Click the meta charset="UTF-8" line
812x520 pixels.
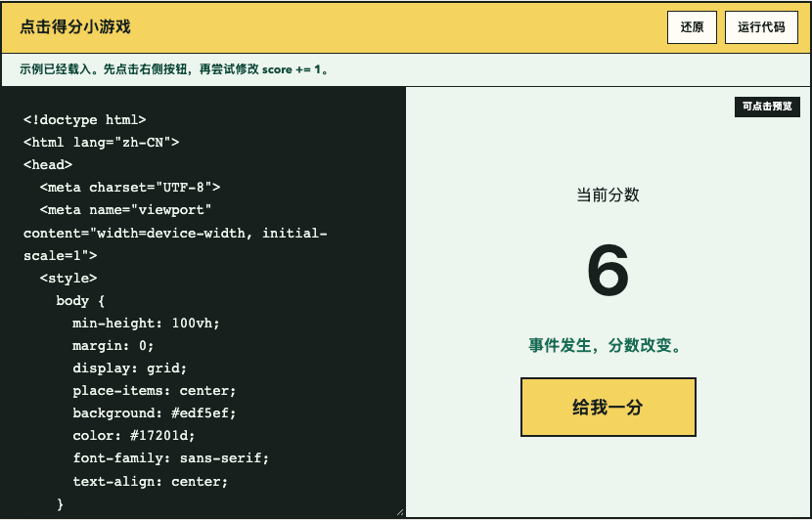pyautogui.click(x=130, y=188)
